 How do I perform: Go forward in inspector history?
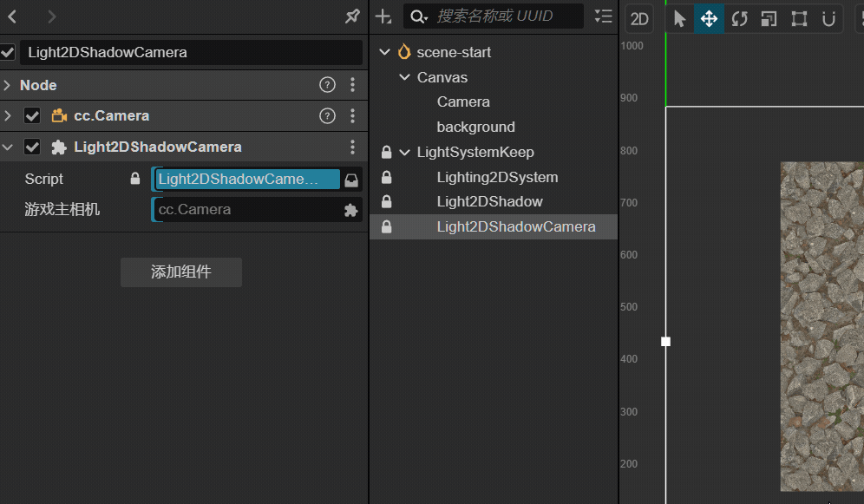[51, 16]
